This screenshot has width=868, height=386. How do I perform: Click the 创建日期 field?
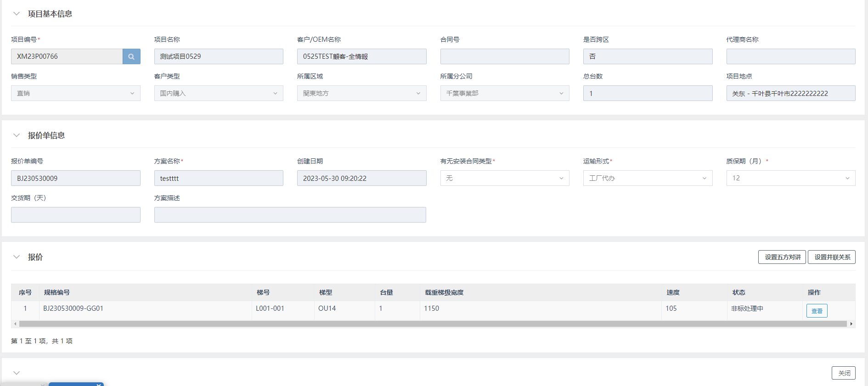[x=362, y=178]
